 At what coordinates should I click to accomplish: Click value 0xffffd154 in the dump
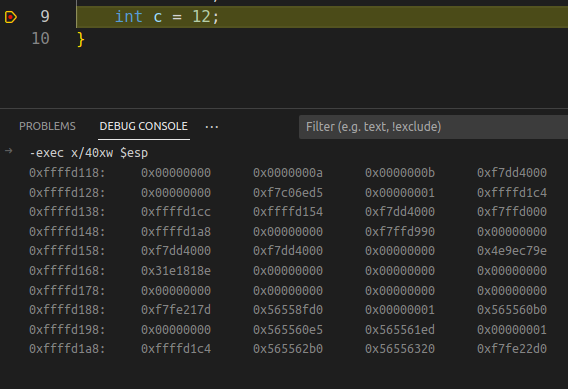288,212
